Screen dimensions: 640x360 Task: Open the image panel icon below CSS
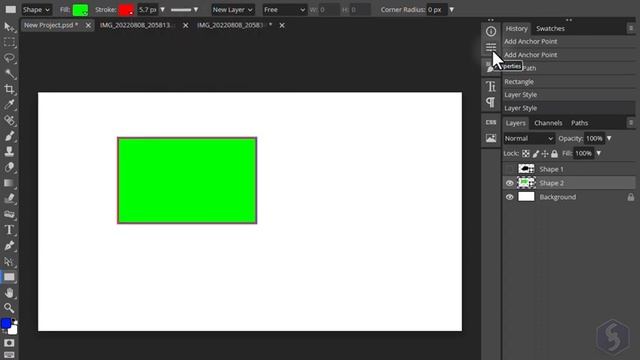(x=491, y=138)
